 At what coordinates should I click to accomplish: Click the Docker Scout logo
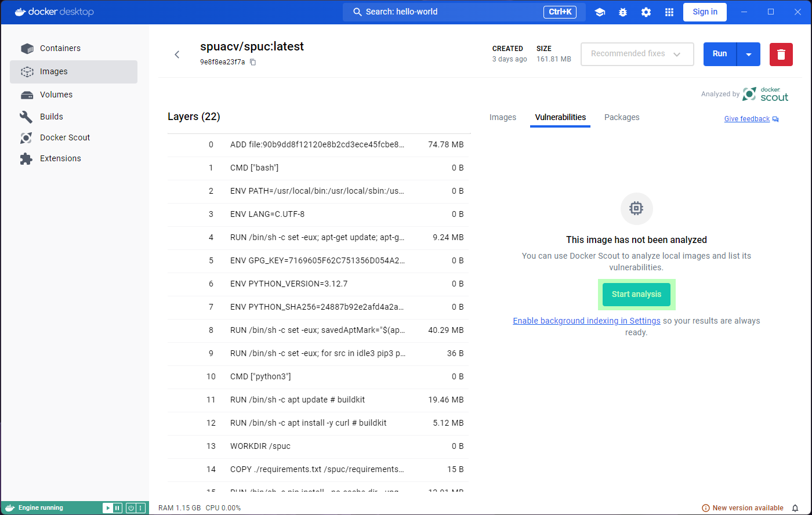pyautogui.click(x=766, y=94)
